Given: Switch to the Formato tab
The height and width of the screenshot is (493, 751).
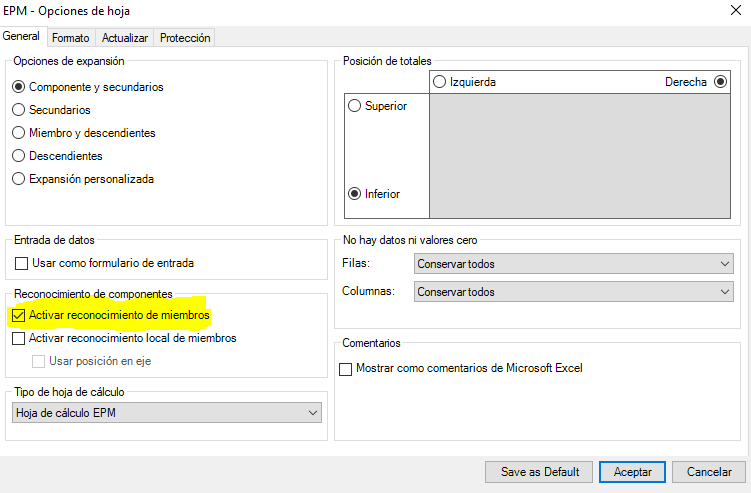Looking at the screenshot, I should point(70,38).
